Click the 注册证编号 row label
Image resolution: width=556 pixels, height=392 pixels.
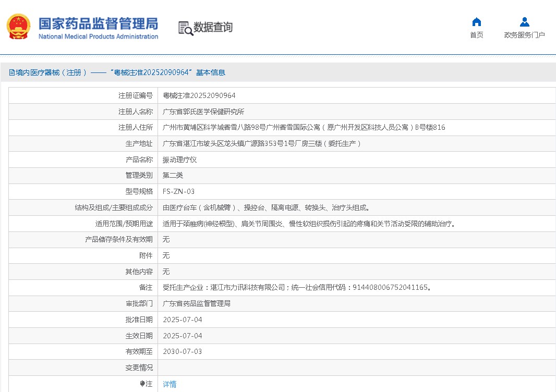click(x=136, y=96)
